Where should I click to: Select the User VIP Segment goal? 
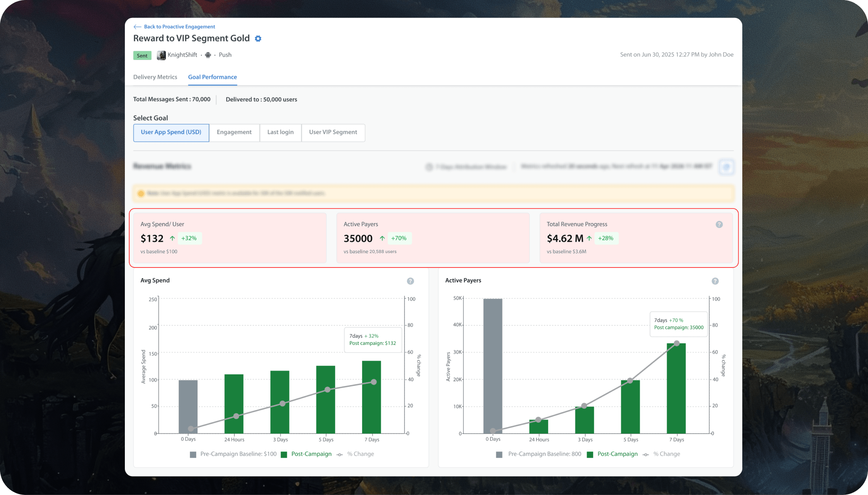(333, 133)
